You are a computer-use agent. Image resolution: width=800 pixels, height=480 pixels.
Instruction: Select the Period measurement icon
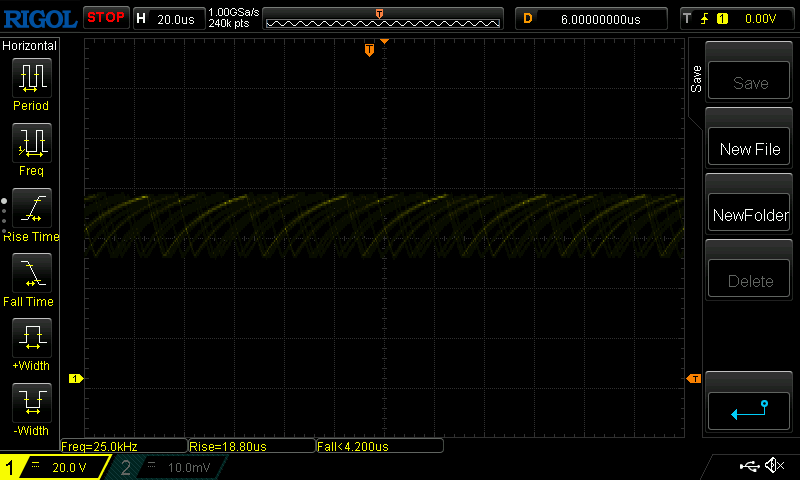coord(31,77)
